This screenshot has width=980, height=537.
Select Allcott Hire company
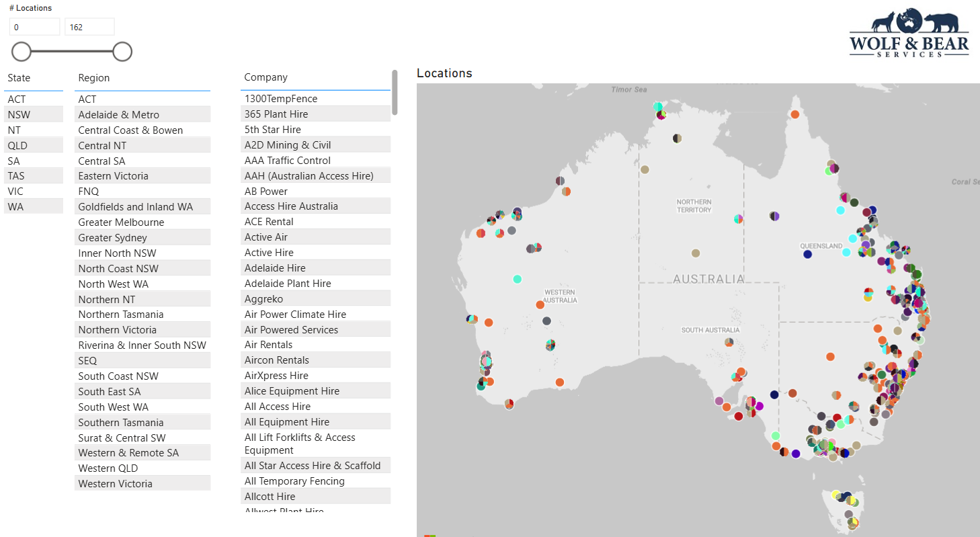point(316,497)
